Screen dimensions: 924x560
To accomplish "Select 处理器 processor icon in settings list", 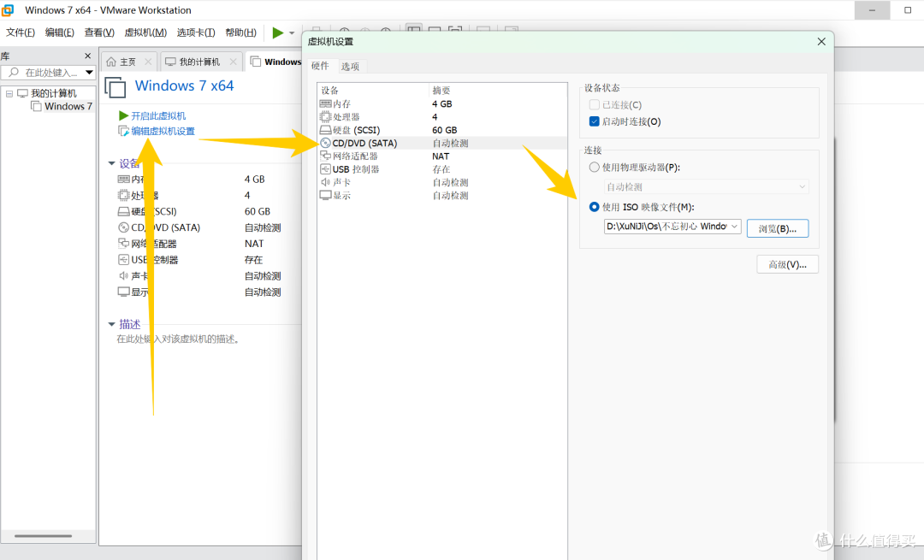I will click(325, 116).
